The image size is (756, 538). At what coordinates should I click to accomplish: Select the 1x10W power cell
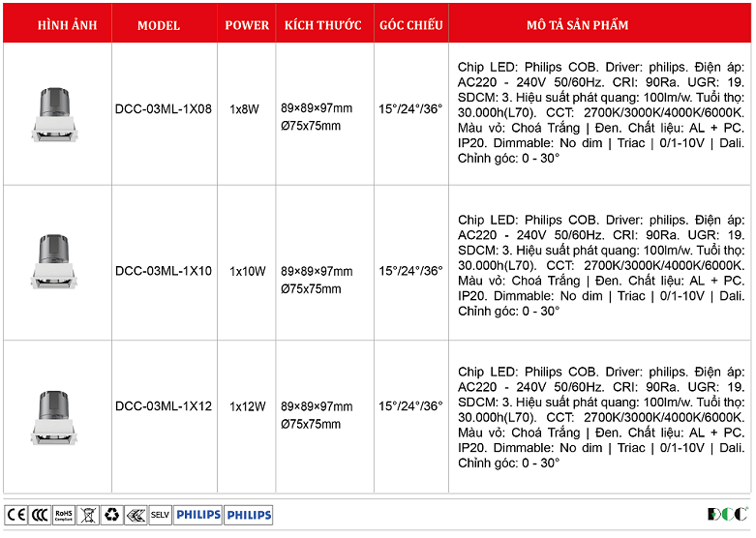pyautogui.click(x=247, y=272)
